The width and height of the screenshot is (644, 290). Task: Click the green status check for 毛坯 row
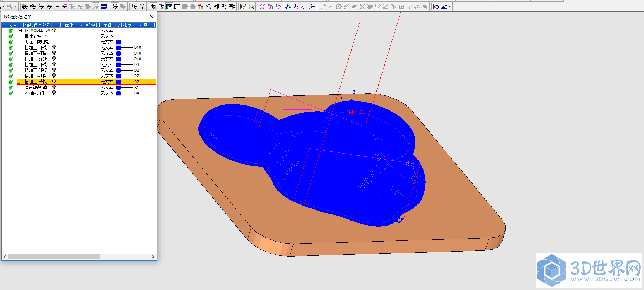coord(11,42)
